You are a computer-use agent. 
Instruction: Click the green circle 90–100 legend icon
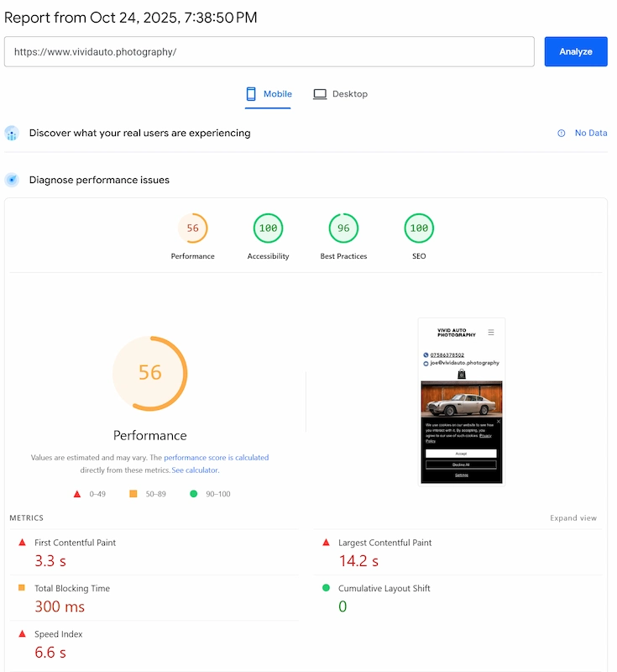[x=194, y=494]
